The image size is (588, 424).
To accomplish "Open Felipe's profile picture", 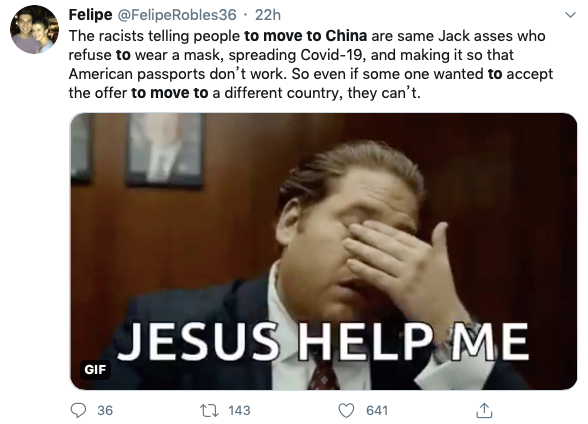I will [34, 29].
